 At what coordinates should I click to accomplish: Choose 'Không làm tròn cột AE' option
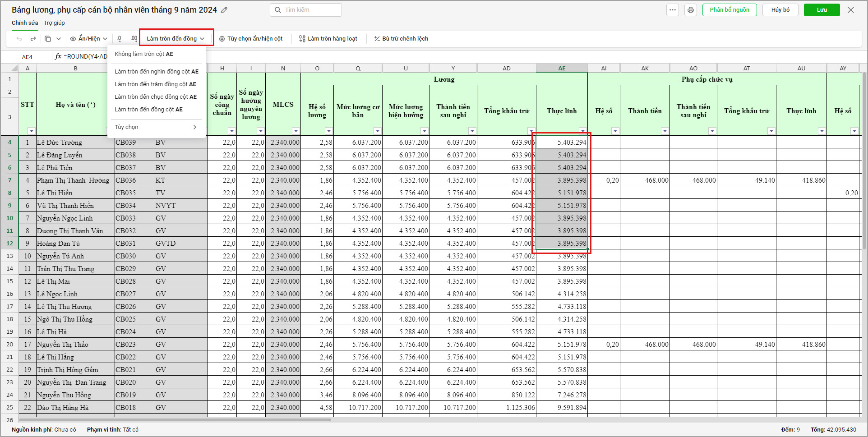144,54
